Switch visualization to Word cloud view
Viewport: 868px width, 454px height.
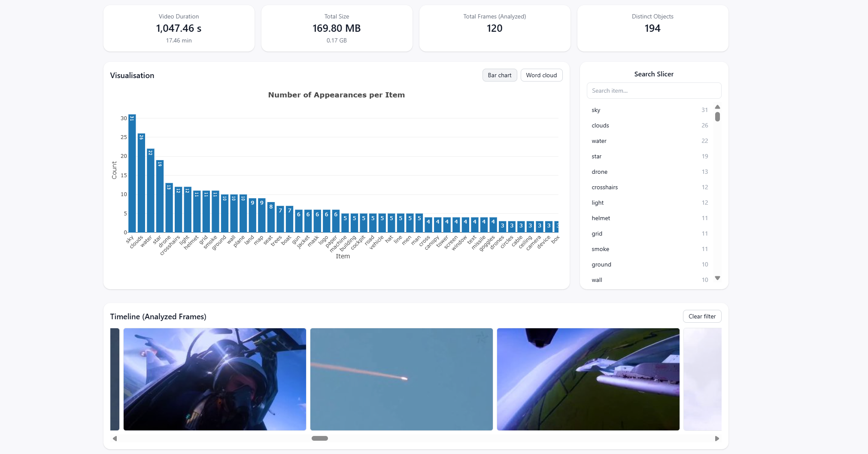click(x=541, y=75)
